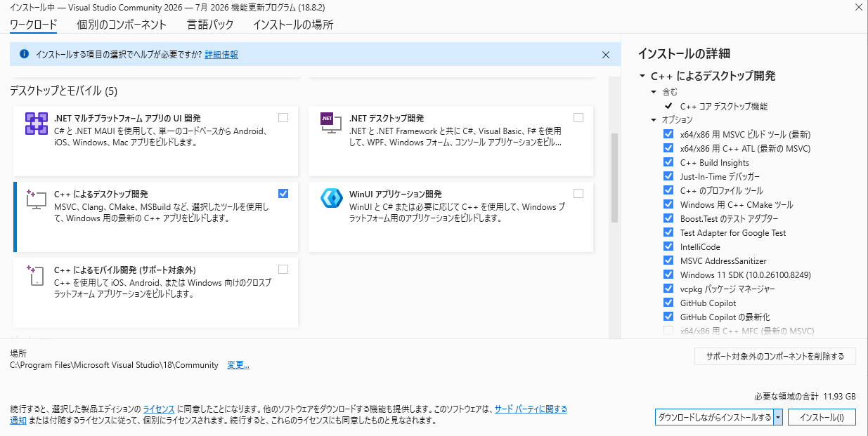Uncheck x64/x86 用 MSVC ビルド ツール option
The width and height of the screenshot is (868, 436).
(668, 134)
